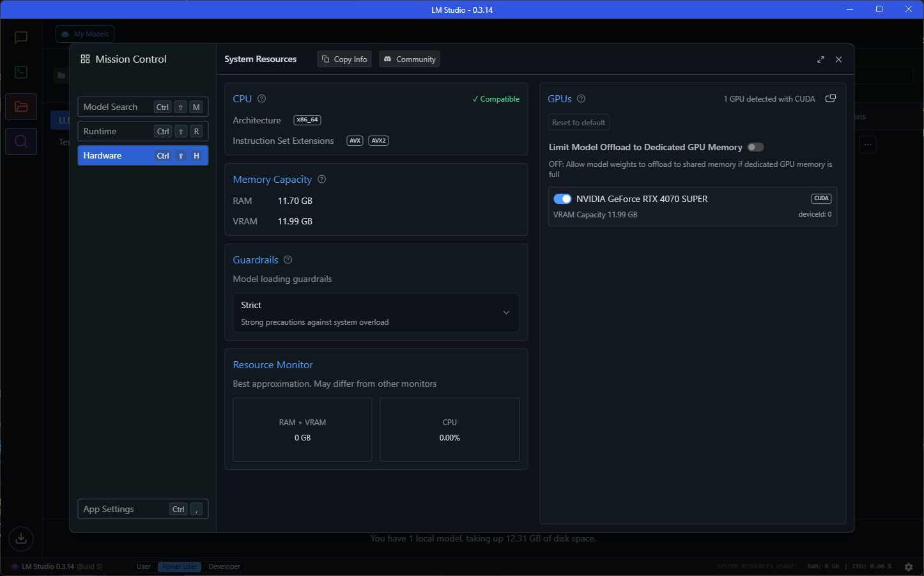Click the RAM + VRAM monitor box

302,430
